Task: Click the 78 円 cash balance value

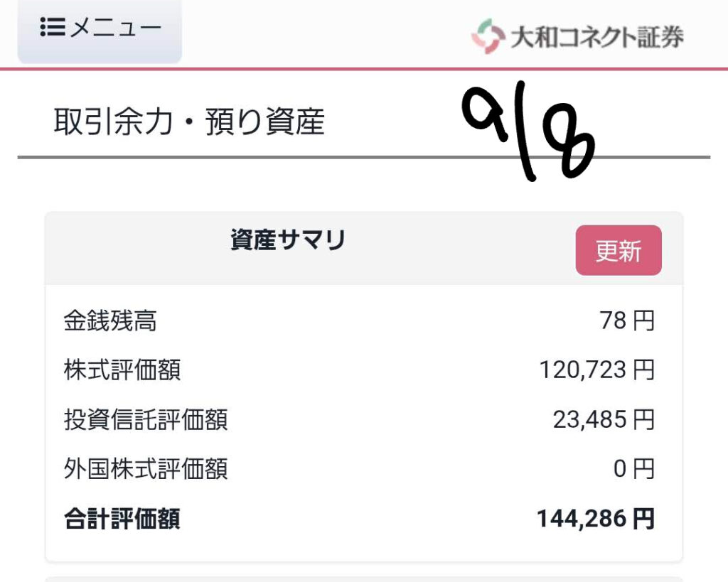Action: click(x=627, y=320)
